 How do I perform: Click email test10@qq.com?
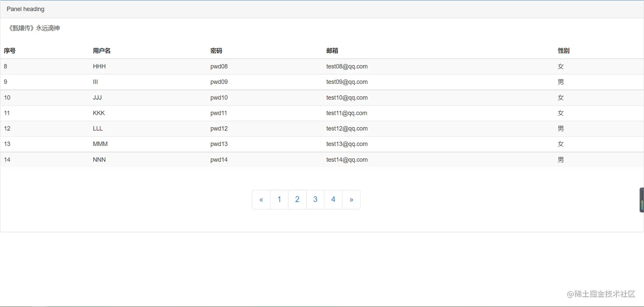point(347,98)
